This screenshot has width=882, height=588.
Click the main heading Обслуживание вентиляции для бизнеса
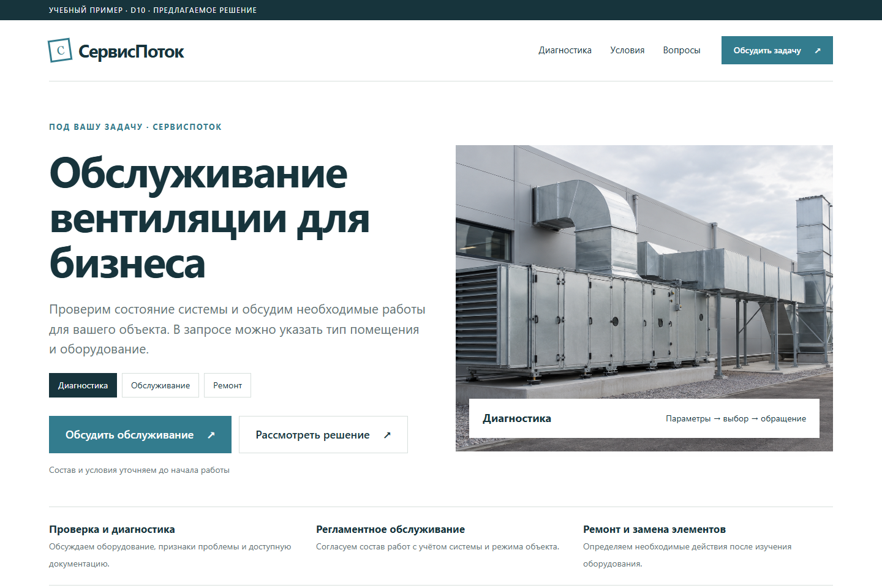point(209,218)
